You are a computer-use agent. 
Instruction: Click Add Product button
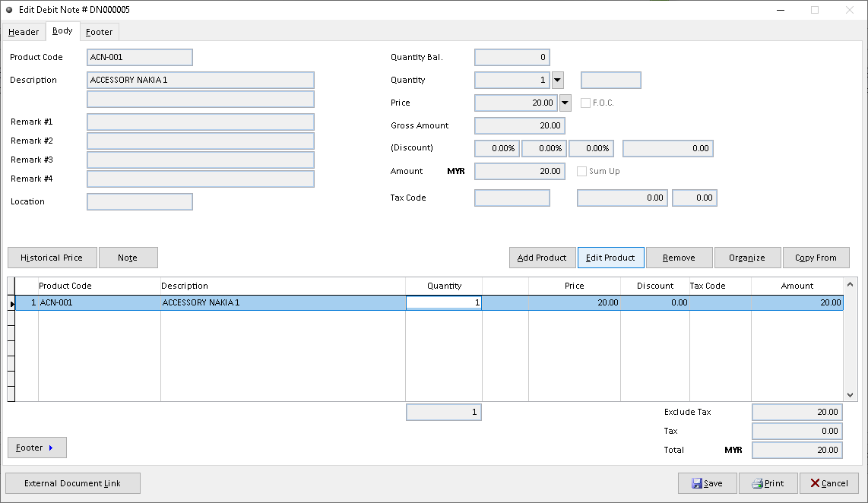click(x=542, y=258)
